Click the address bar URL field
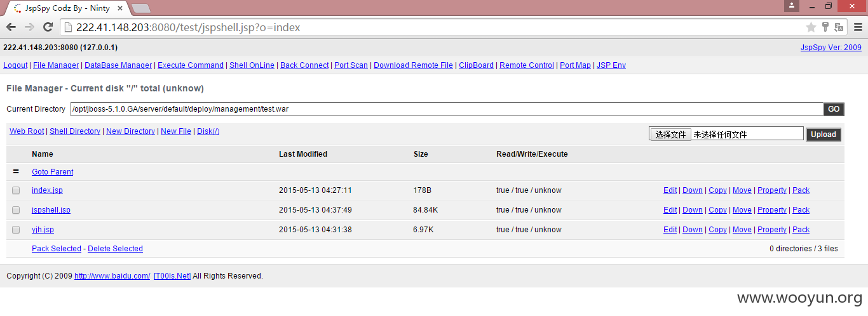Screen dimensions: 868x316 coord(432,27)
